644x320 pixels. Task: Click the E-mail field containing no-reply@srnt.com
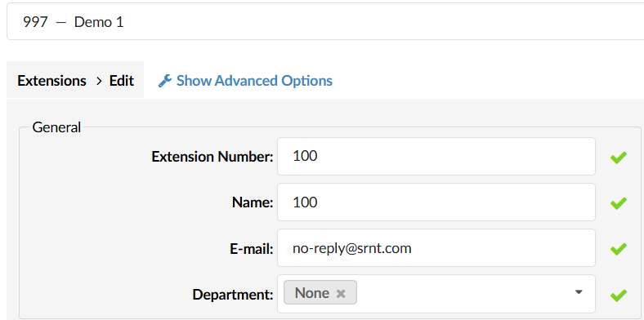coord(436,248)
